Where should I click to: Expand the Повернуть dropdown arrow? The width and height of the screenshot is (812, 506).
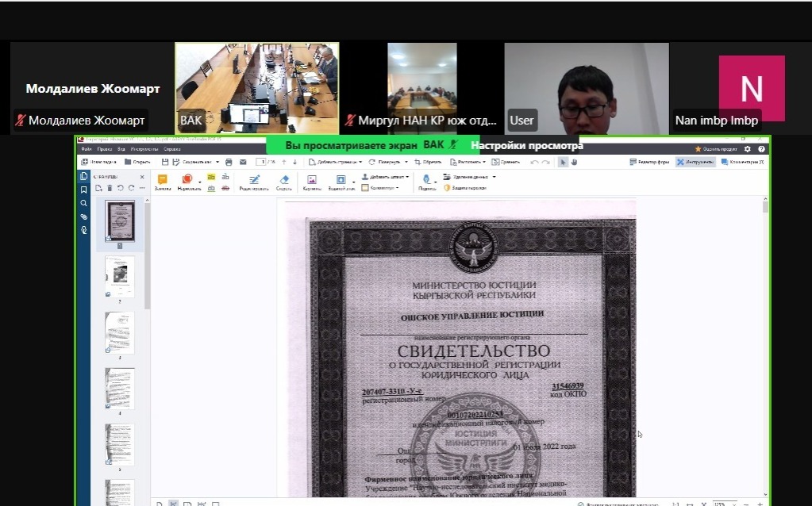406,162
